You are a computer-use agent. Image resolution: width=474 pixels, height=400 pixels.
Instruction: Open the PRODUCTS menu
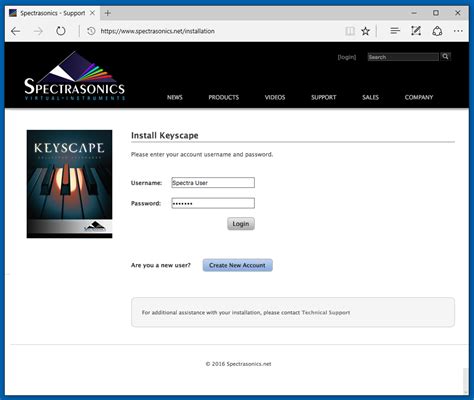tap(224, 97)
